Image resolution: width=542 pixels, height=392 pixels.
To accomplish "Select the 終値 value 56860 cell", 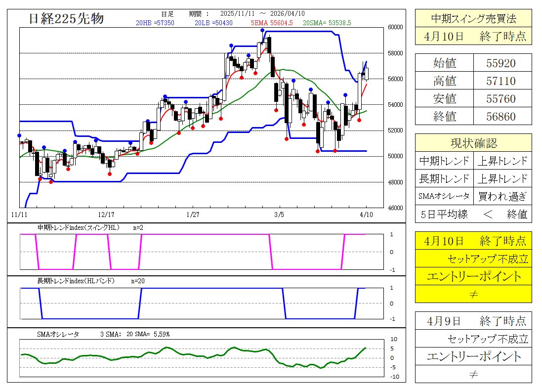I will coord(502,116).
